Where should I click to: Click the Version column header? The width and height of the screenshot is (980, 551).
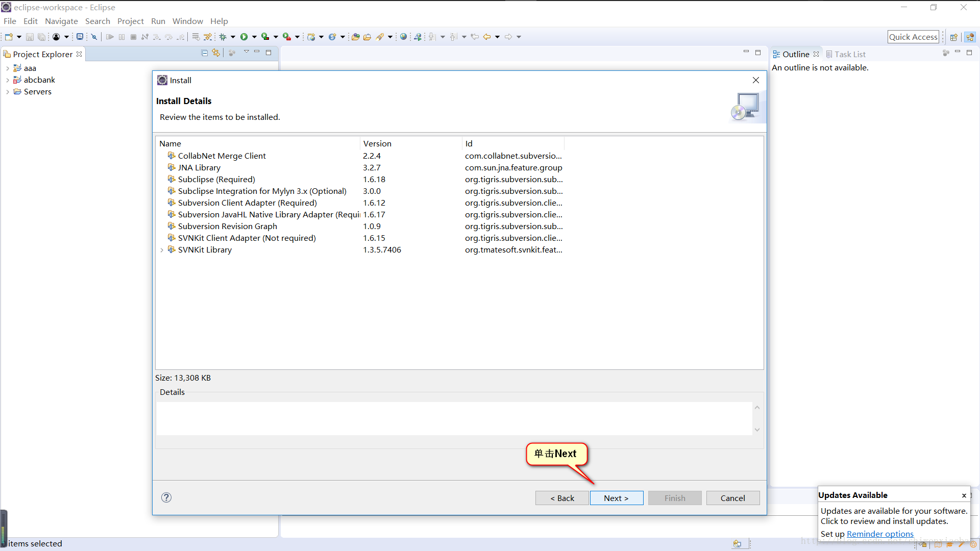[411, 144]
